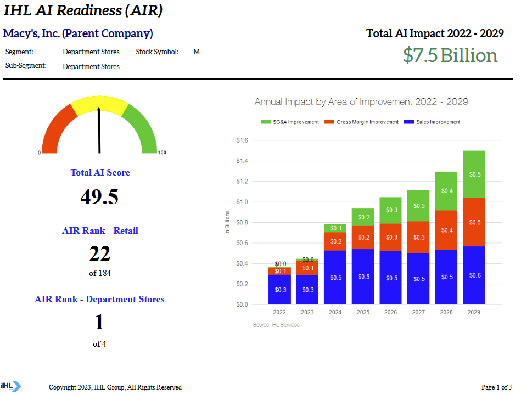
Task: Click the Total AI Score heading
Action: [100, 173]
